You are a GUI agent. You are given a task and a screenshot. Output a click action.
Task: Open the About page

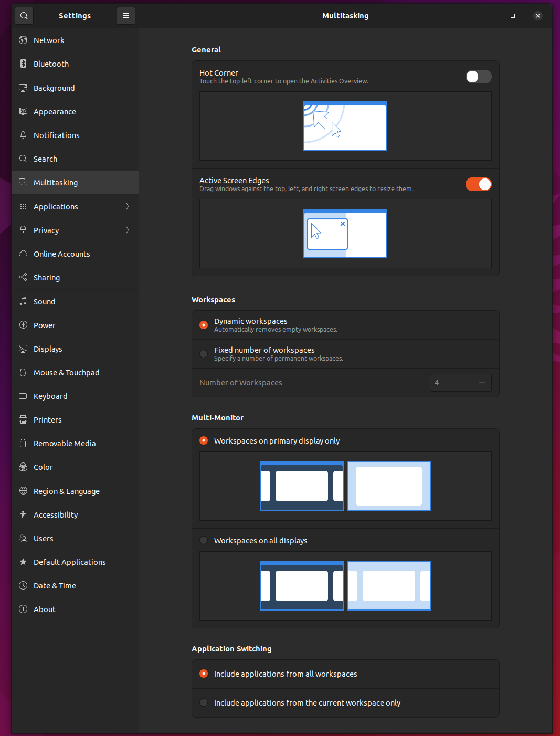44,609
